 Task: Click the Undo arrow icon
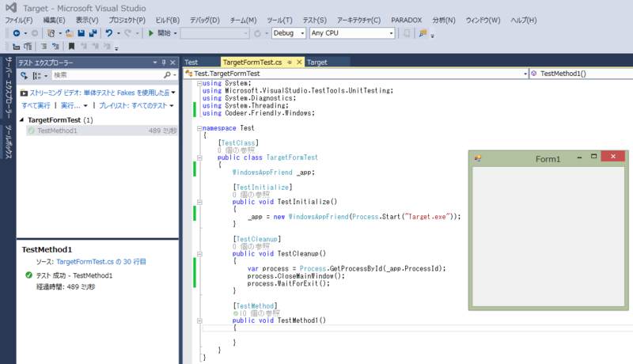click(109, 33)
